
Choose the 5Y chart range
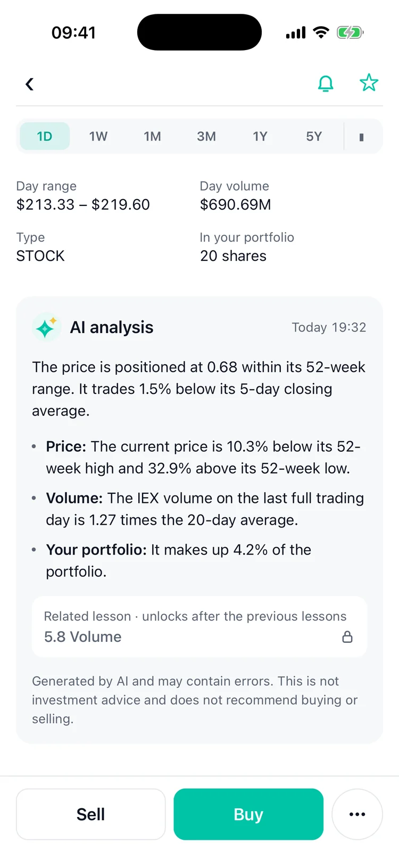tap(314, 136)
